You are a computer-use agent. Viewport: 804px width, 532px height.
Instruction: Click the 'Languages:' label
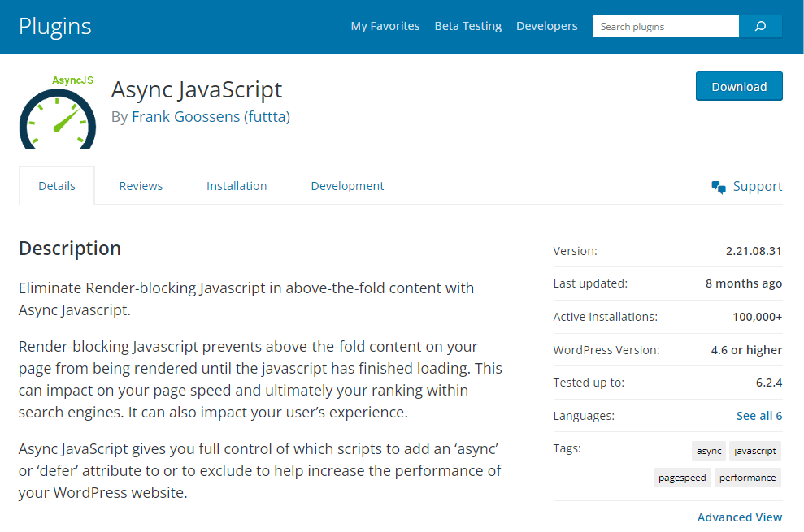(584, 416)
